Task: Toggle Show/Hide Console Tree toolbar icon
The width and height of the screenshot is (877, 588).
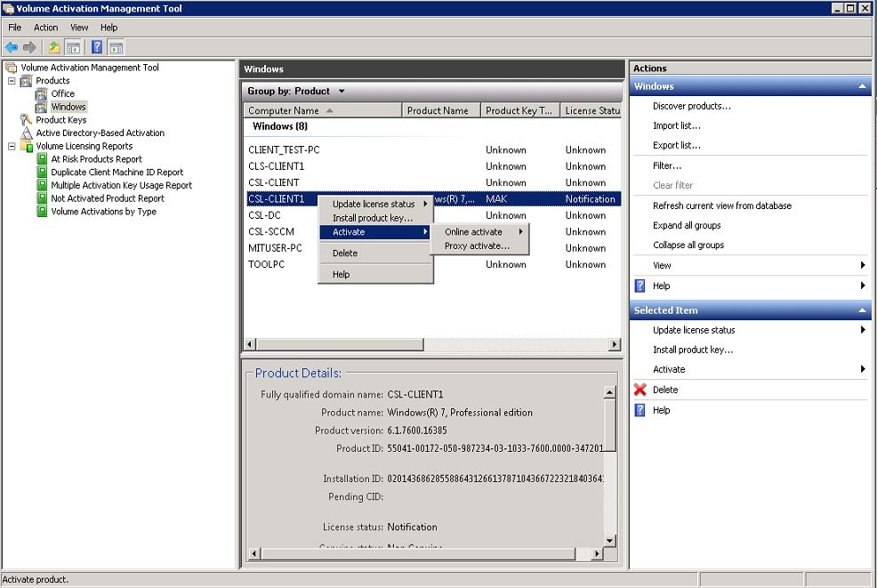Action: 73,47
